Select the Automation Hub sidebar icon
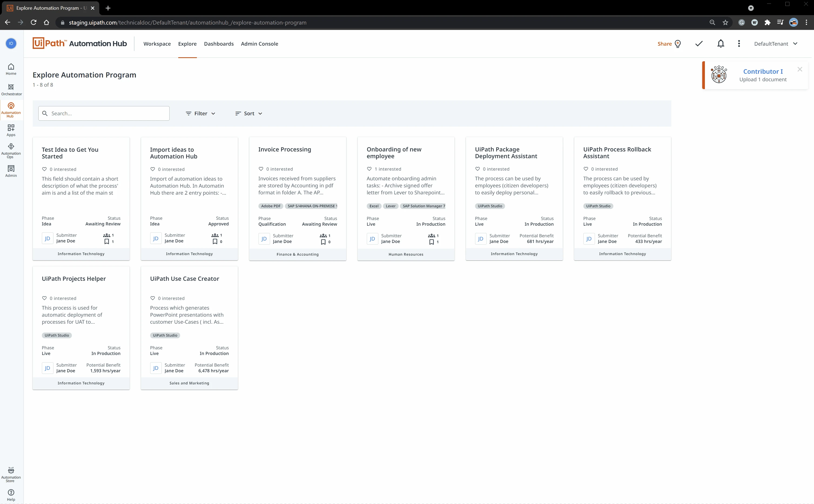 [11, 110]
